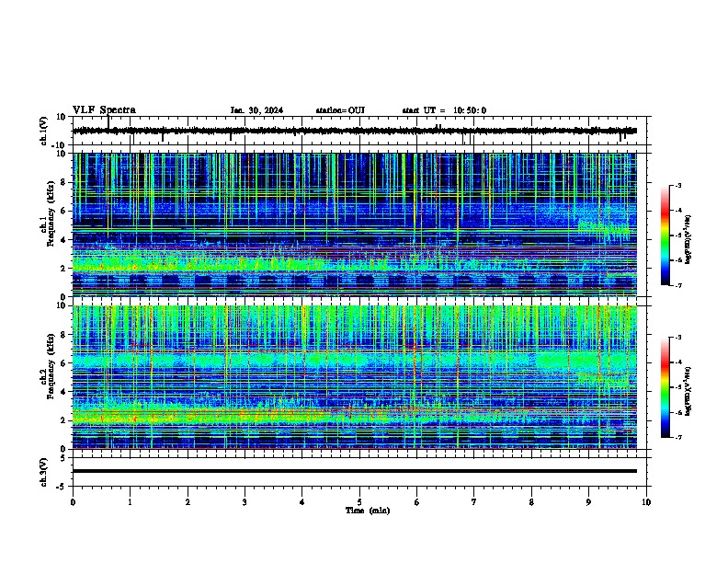
Task: Click the "-3" label on ch.1 color scale
Action: coord(677,185)
